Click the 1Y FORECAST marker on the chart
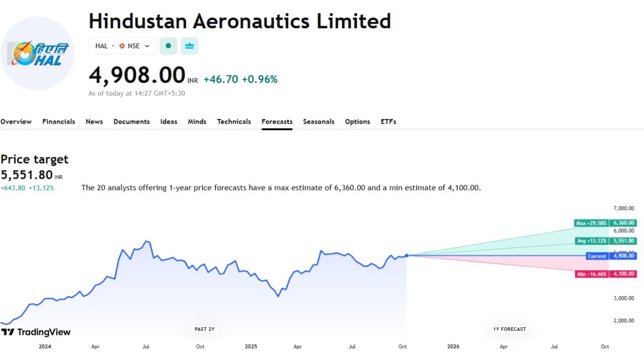The width and height of the screenshot is (644, 362). coord(509,329)
